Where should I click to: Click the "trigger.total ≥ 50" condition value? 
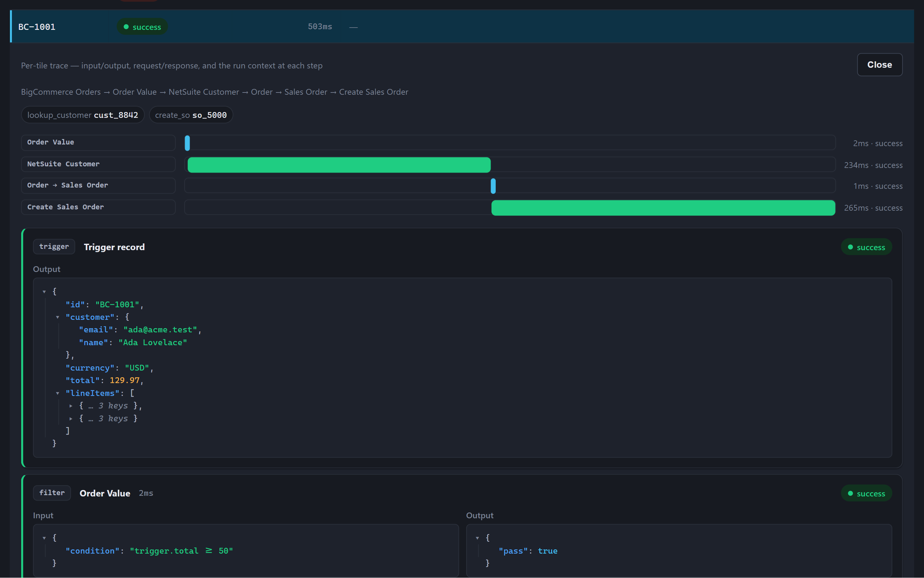[x=181, y=551]
